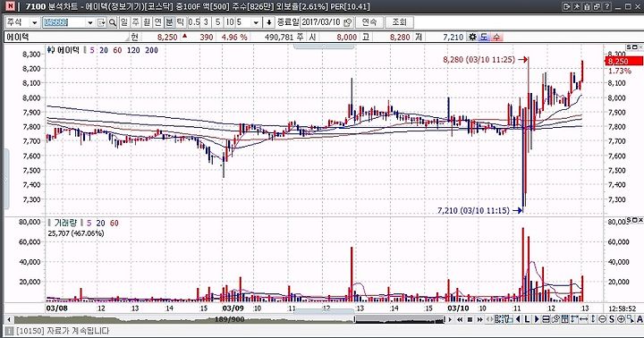This screenshot has width=644, height=338.
Task: Click the data range overview scrollbar
Action: tap(229, 319)
